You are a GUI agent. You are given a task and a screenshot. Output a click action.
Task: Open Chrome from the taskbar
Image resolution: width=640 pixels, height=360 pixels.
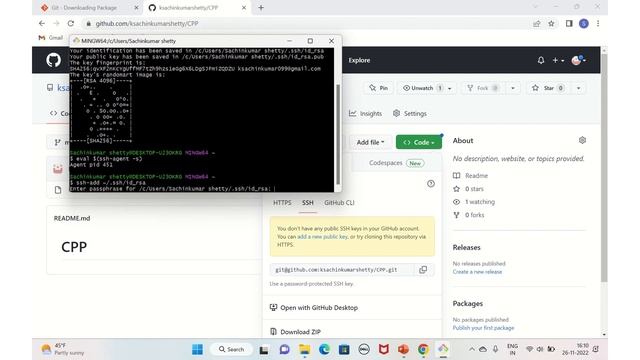[423, 349]
